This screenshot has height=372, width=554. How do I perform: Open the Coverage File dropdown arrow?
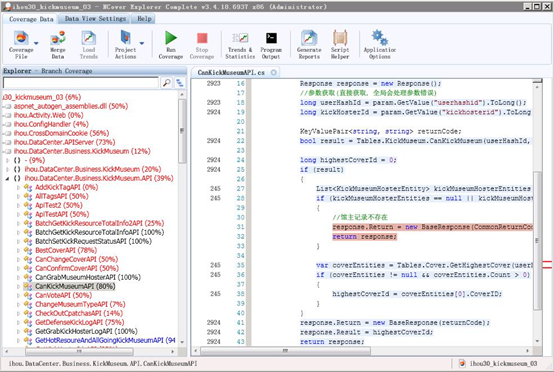(x=36, y=43)
